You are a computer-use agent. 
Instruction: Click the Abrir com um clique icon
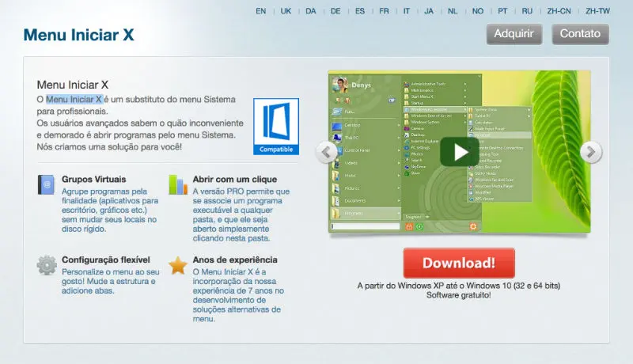point(179,184)
